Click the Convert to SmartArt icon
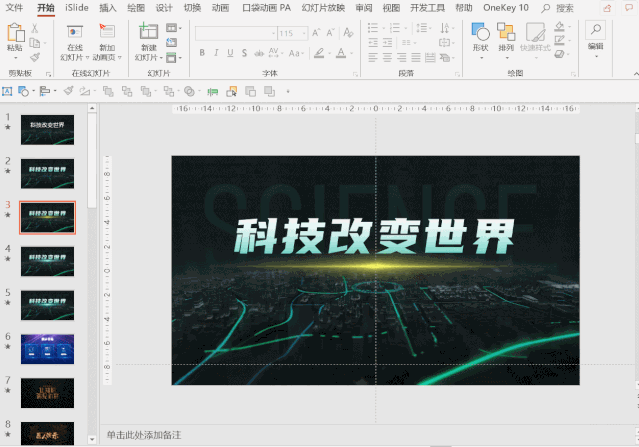 (x=445, y=57)
